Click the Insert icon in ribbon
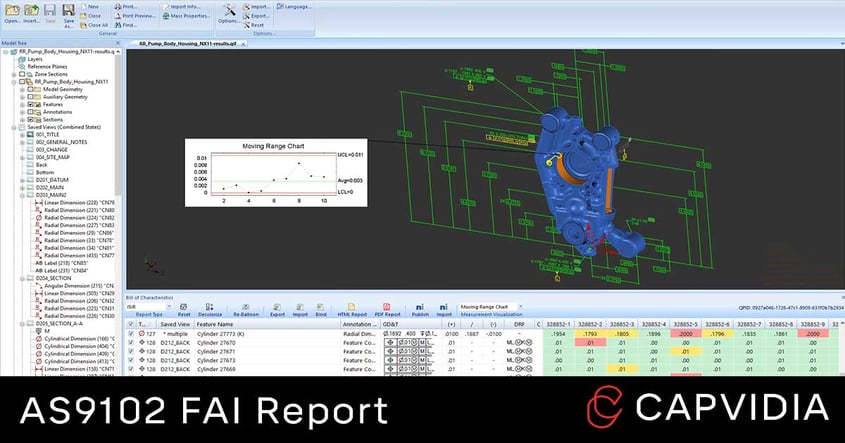The width and height of the screenshot is (845, 443). [31, 11]
